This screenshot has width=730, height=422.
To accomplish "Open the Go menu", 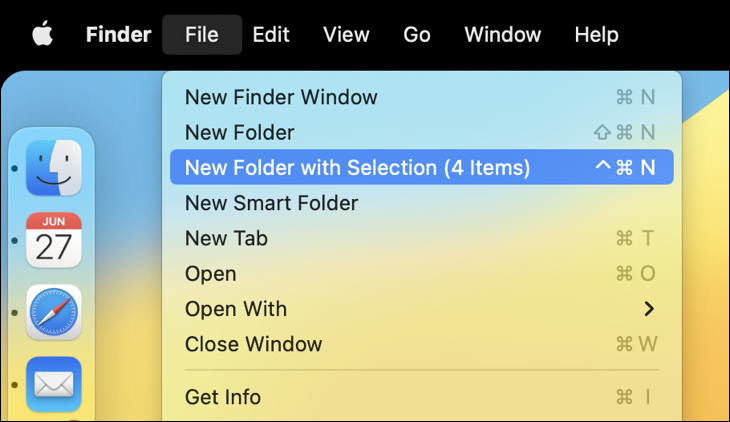I will 417,35.
